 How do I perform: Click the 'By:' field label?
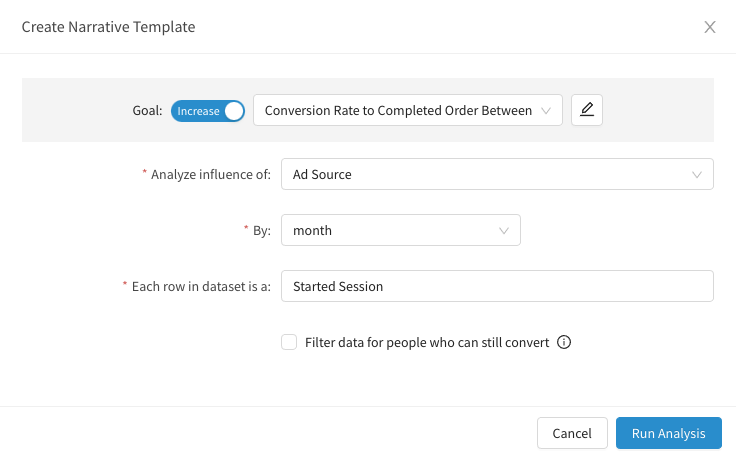click(x=261, y=230)
